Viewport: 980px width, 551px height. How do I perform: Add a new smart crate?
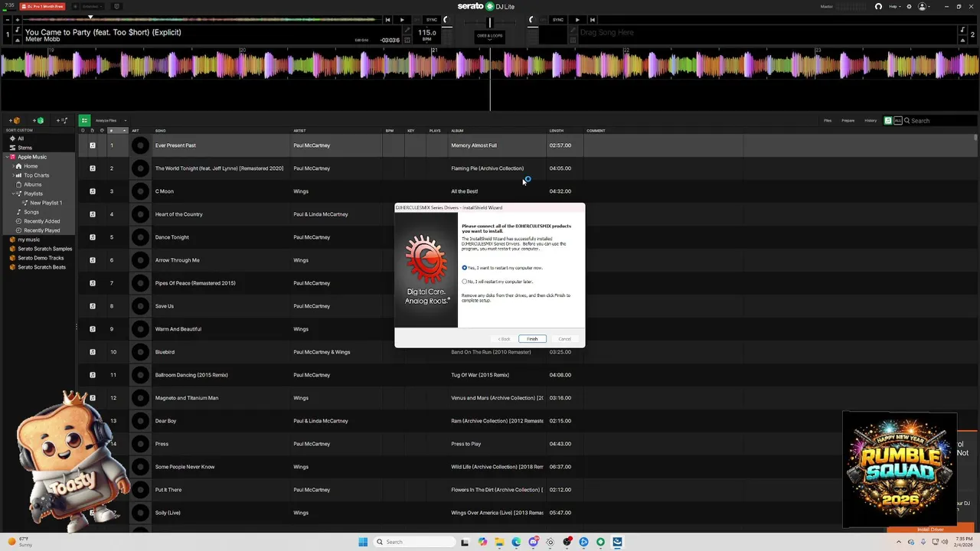click(38, 120)
